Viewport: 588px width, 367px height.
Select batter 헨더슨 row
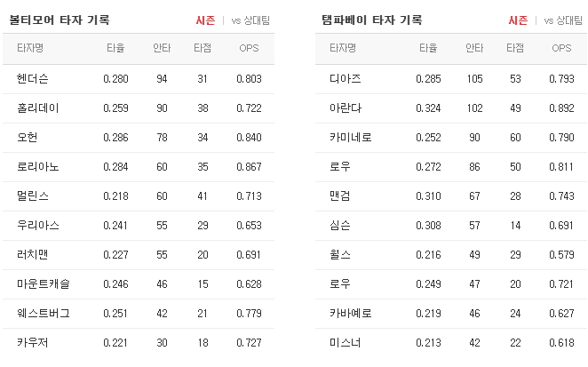[x=139, y=79]
